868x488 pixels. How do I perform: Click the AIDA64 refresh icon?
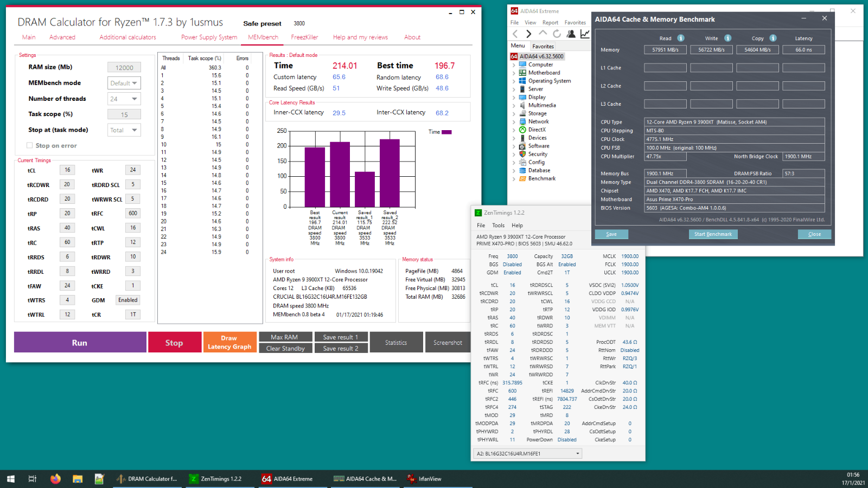click(x=557, y=34)
